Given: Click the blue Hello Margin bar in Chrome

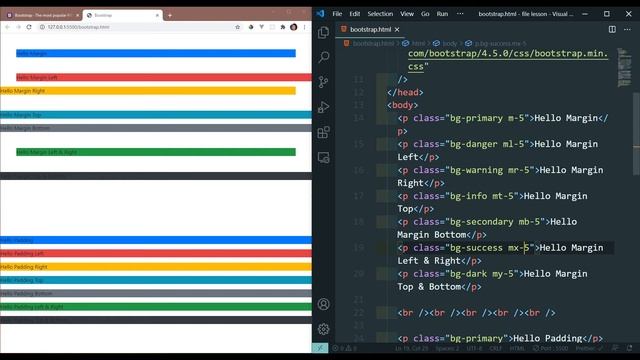Looking at the screenshot, I should [x=156, y=53].
